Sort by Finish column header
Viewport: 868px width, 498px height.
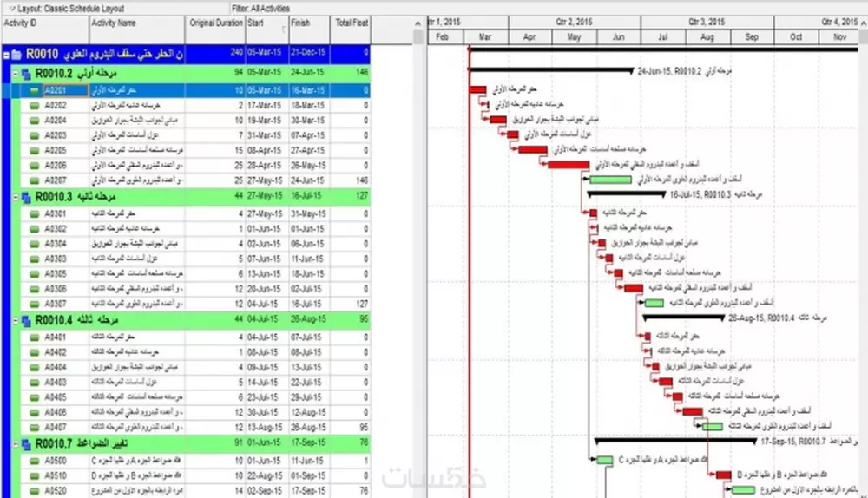[309, 29]
